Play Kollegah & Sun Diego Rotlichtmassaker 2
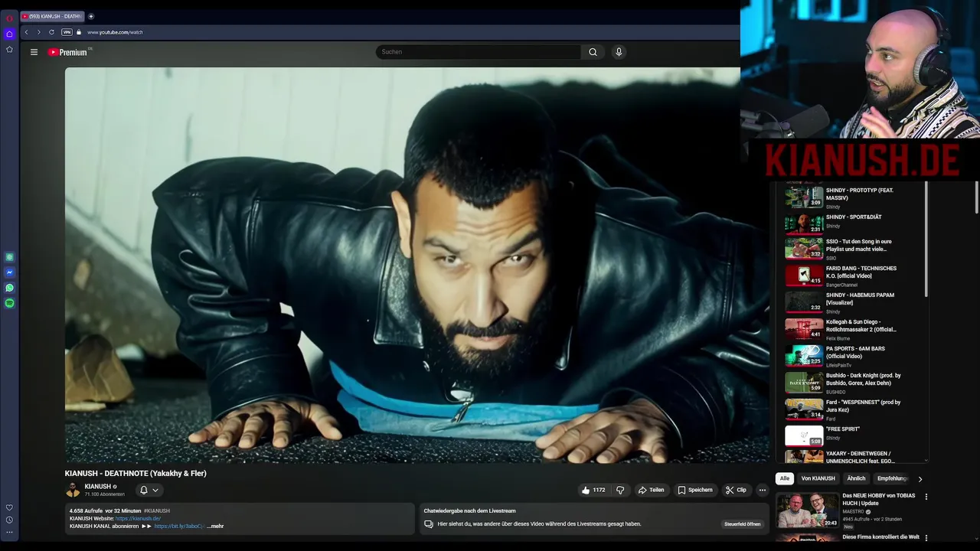The height and width of the screenshot is (551, 980). coord(851,330)
